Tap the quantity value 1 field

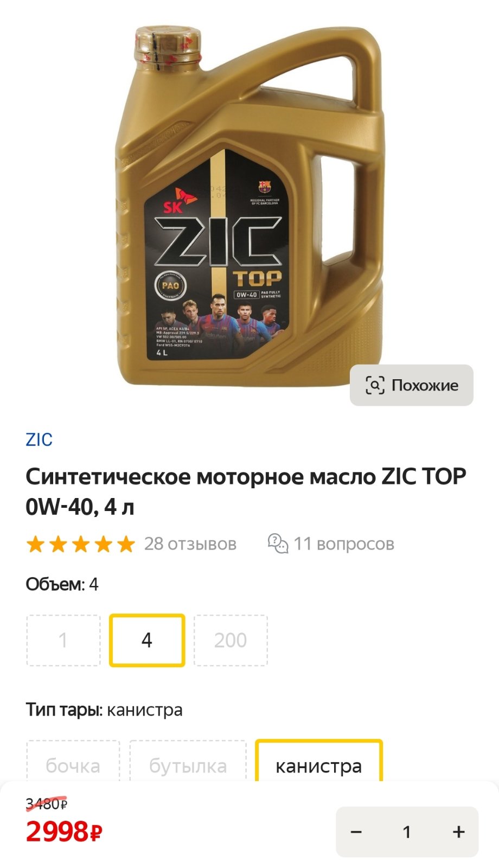[x=407, y=832]
